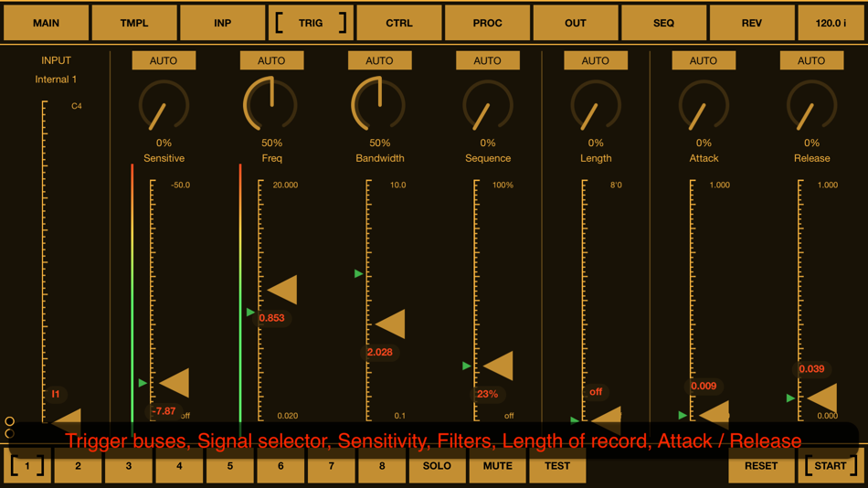Click the green marker on Release scale
This screenshot has width=868, height=488.
(790, 398)
